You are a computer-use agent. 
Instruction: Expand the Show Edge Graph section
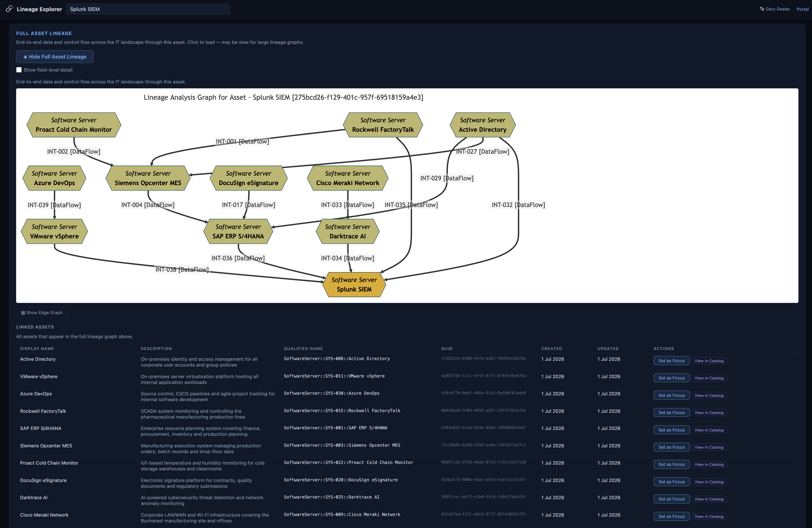pyautogui.click(x=42, y=313)
